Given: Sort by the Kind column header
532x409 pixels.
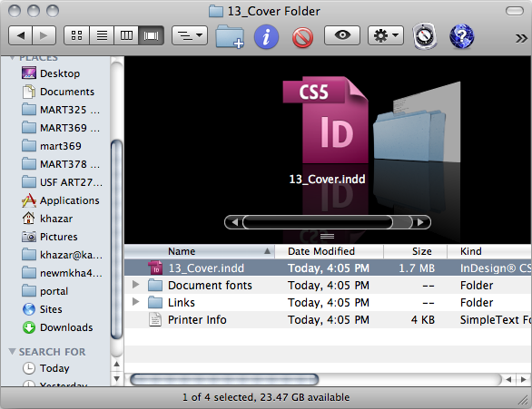Looking at the screenshot, I should tap(489, 251).
